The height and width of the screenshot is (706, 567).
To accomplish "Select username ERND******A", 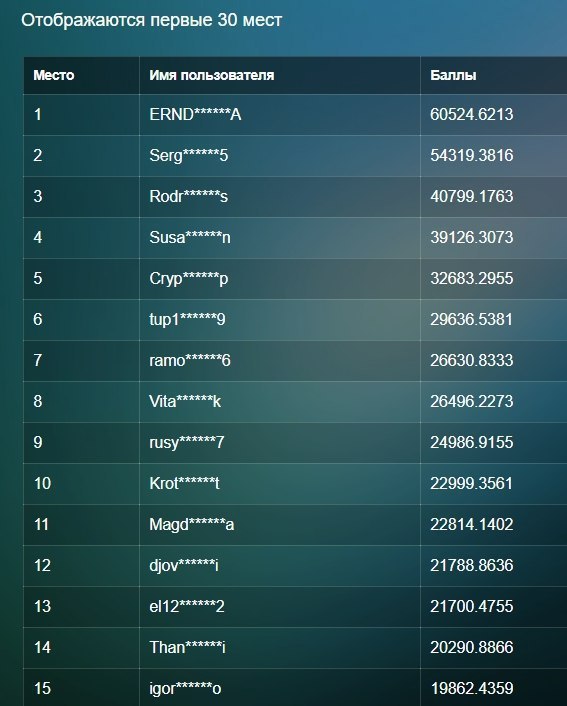I will [195, 114].
